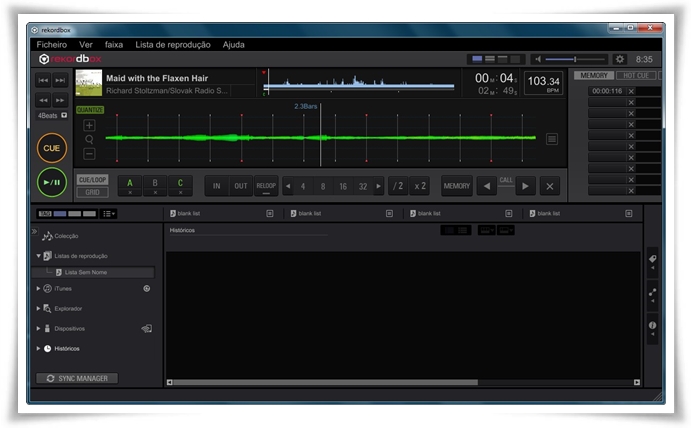This screenshot has height=428, width=691.
Task: Set loop IN point
Action: point(216,186)
